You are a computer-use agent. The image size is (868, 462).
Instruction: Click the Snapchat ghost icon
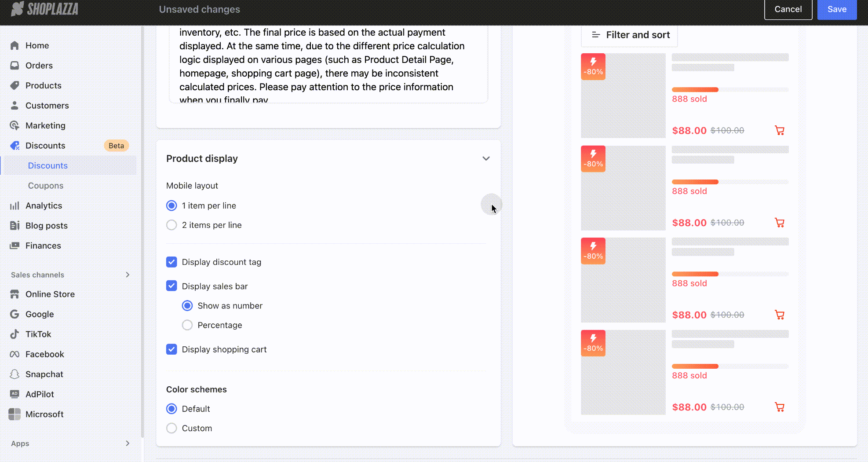click(15, 374)
